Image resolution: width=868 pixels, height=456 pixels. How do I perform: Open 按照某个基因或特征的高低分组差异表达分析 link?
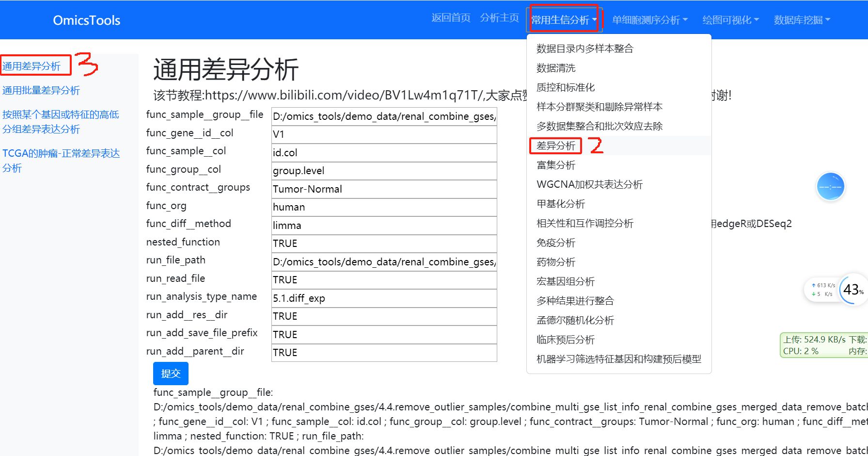point(61,122)
